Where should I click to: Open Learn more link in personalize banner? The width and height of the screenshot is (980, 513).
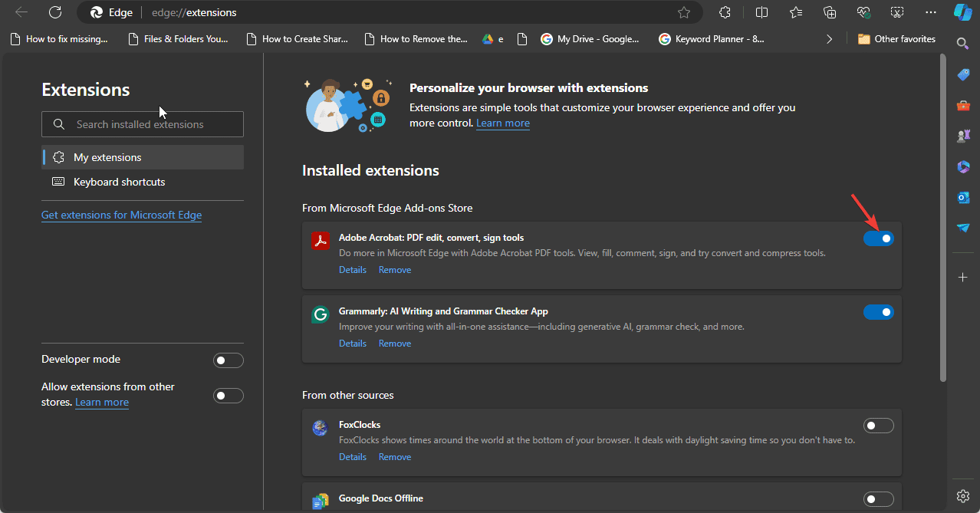(503, 123)
